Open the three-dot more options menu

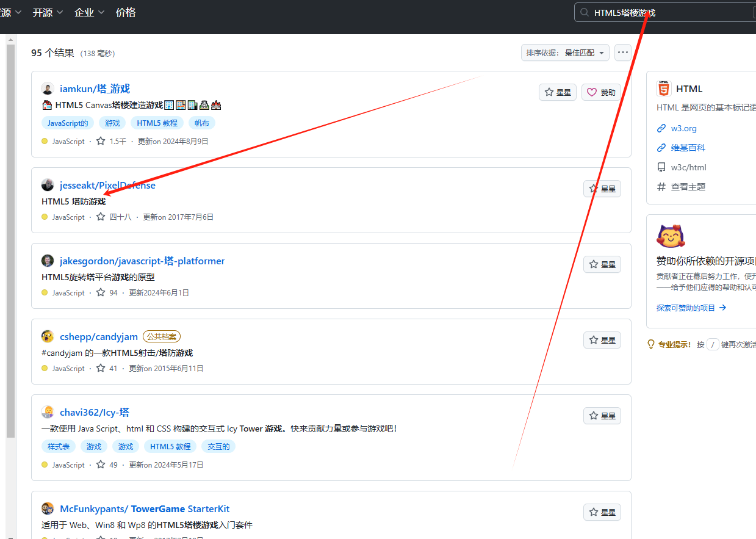pyautogui.click(x=622, y=53)
